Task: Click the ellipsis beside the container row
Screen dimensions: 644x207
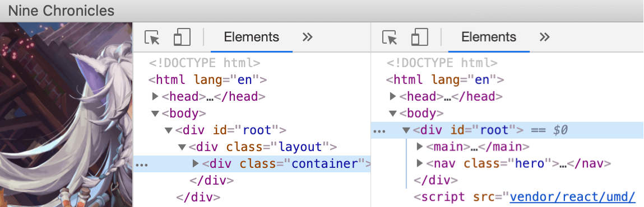Action: tap(142, 164)
